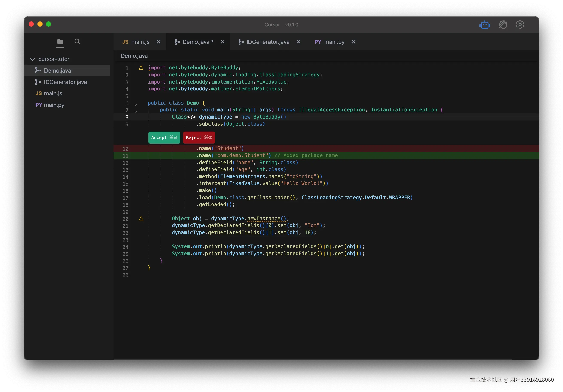Image resolution: width=563 pixels, height=392 pixels.
Task: Fold the Demo class on line 6
Action: coord(136,105)
